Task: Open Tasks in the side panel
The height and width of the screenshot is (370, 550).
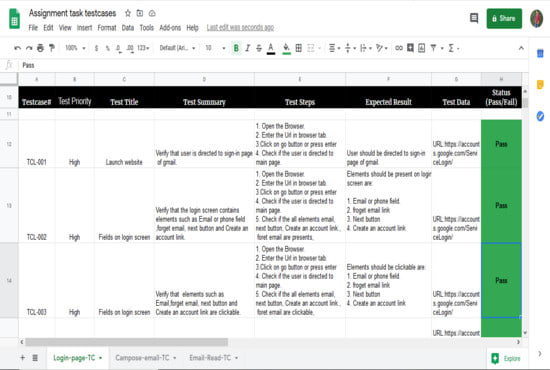Action: [540, 116]
